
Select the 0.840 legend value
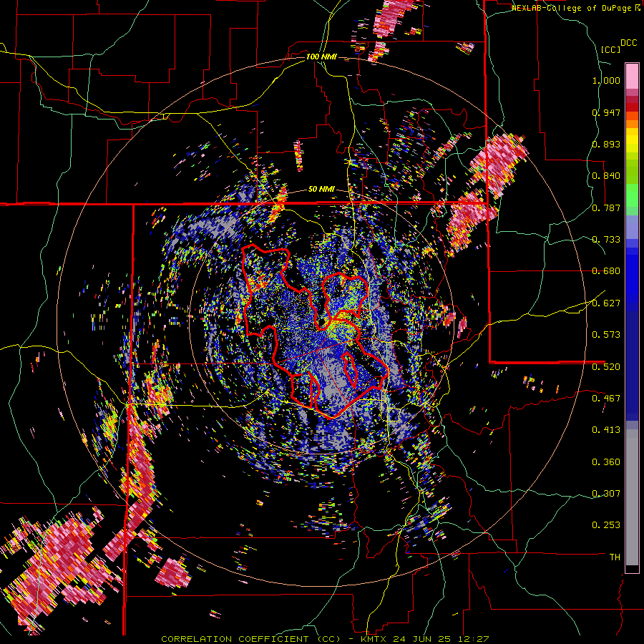[x=606, y=176]
